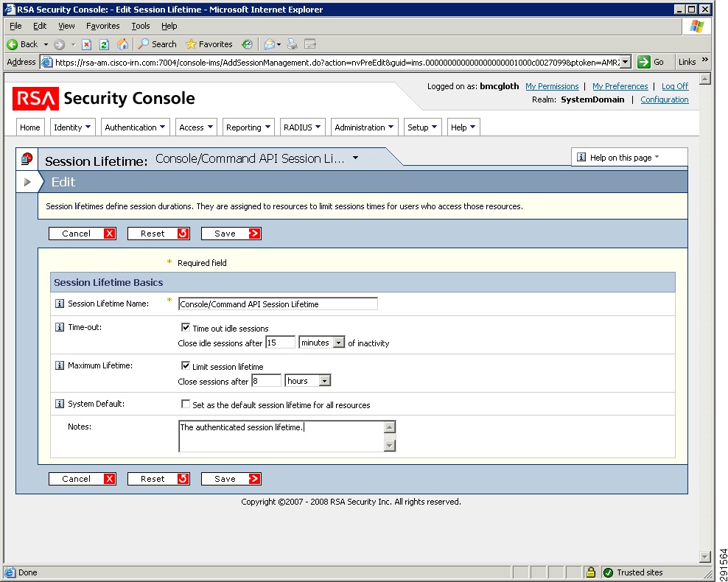The image size is (728, 582).
Task: Open the Setup navigation menu
Action: tap(422, 127)
